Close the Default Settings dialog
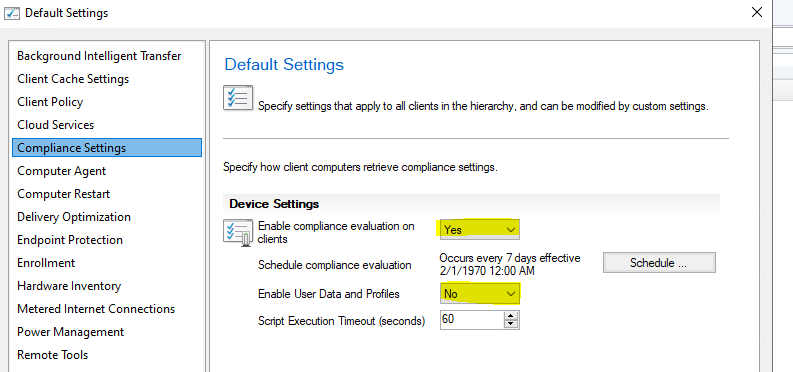The width and height of the screenshot is (793, 372). point(757,12)
